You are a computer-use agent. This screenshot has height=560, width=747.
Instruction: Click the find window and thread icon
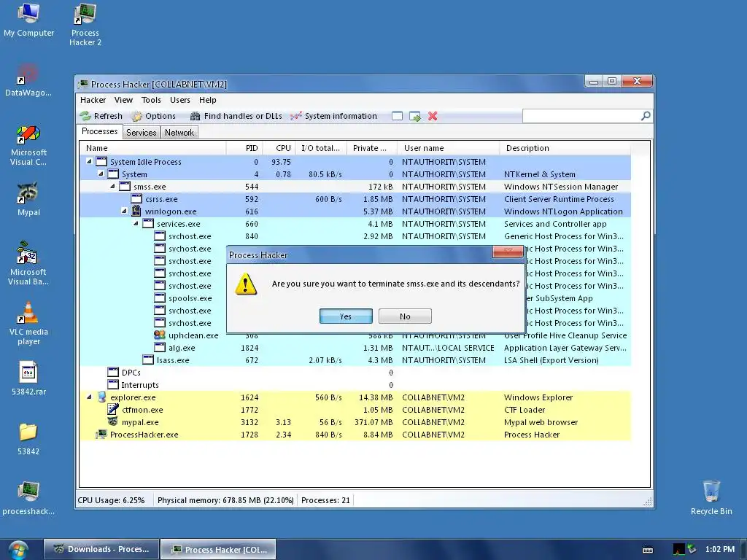click(x=415, y=116)
